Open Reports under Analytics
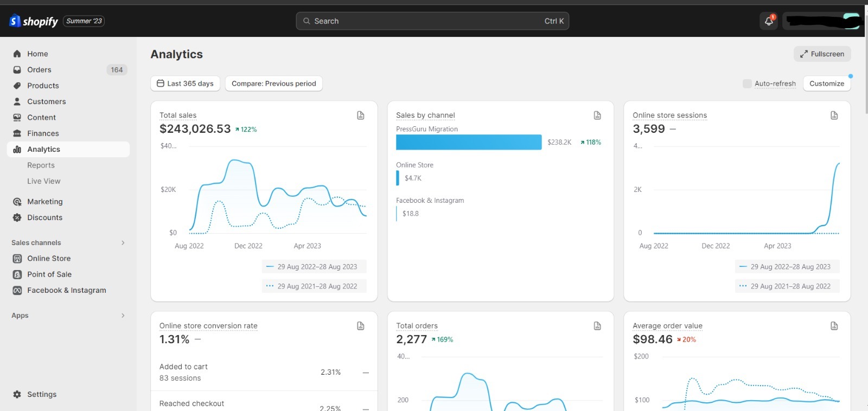Viewport: 868px width, 411px height. click(x=41, y=165)
